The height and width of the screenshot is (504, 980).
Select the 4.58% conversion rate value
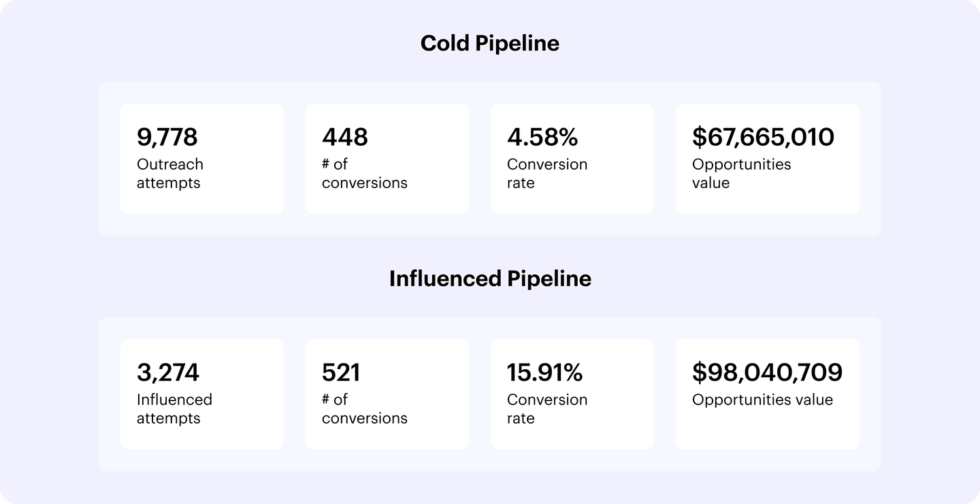coord(542,137)
